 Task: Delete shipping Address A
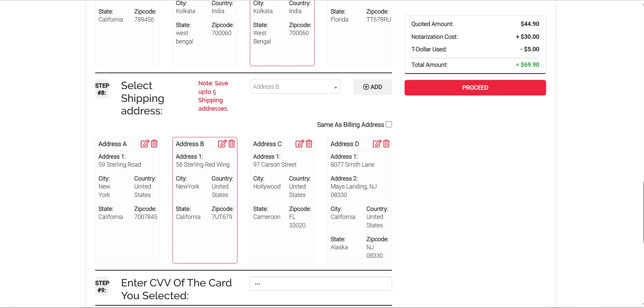tap(154, 144)
